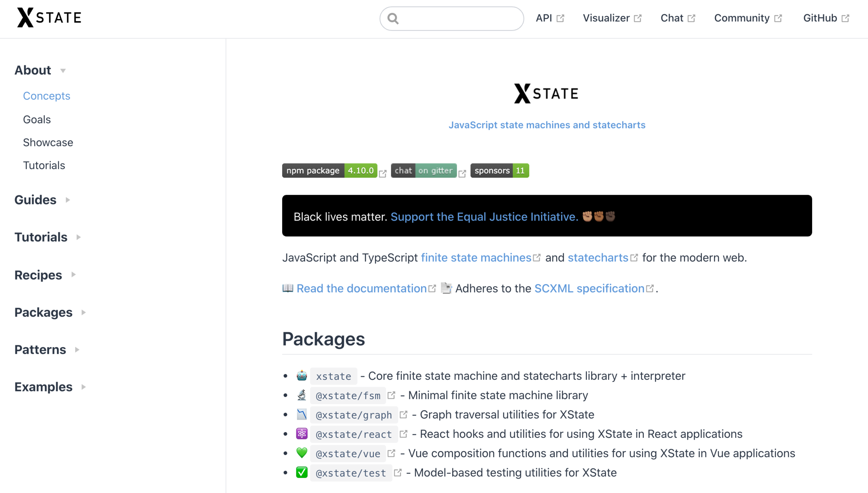868x493 pixels.
Task: Open the Read the documentation link
Action: pyautogui.click(x=361, y=288)
